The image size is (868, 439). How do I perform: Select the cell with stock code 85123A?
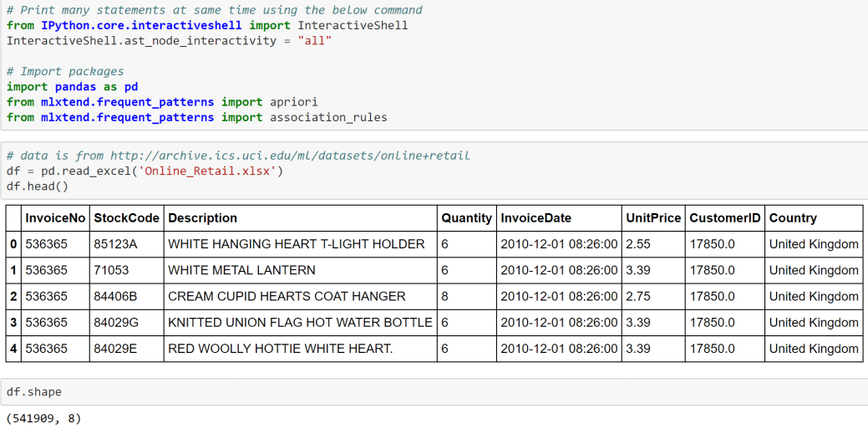(126, 244)
